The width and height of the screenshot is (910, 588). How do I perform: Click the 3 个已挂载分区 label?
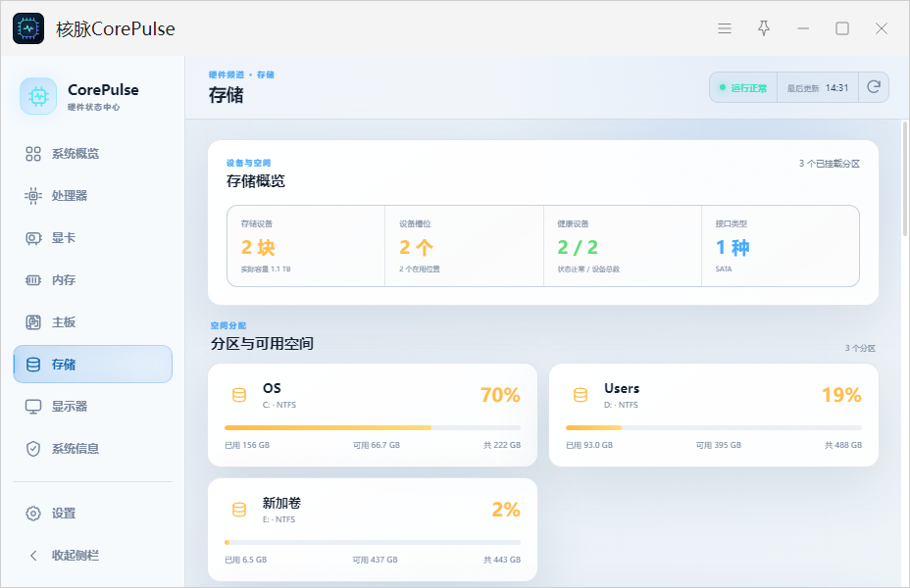coord(830,164)
